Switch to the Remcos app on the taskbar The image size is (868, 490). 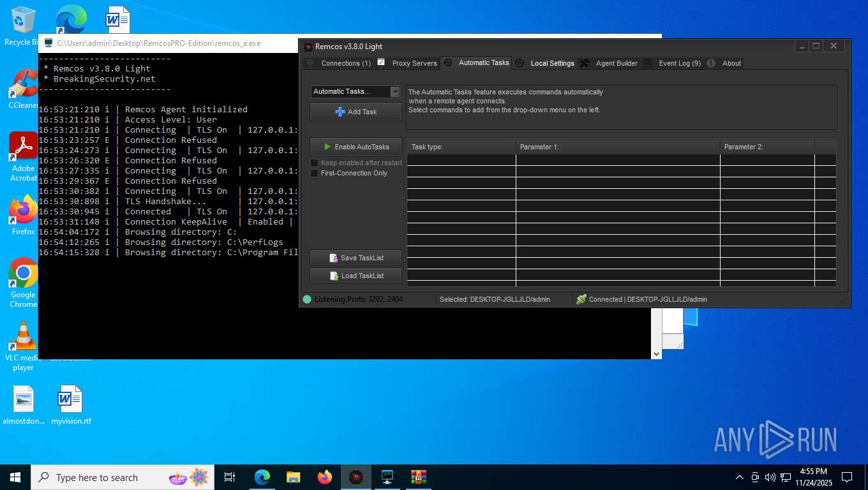(356, 477)
